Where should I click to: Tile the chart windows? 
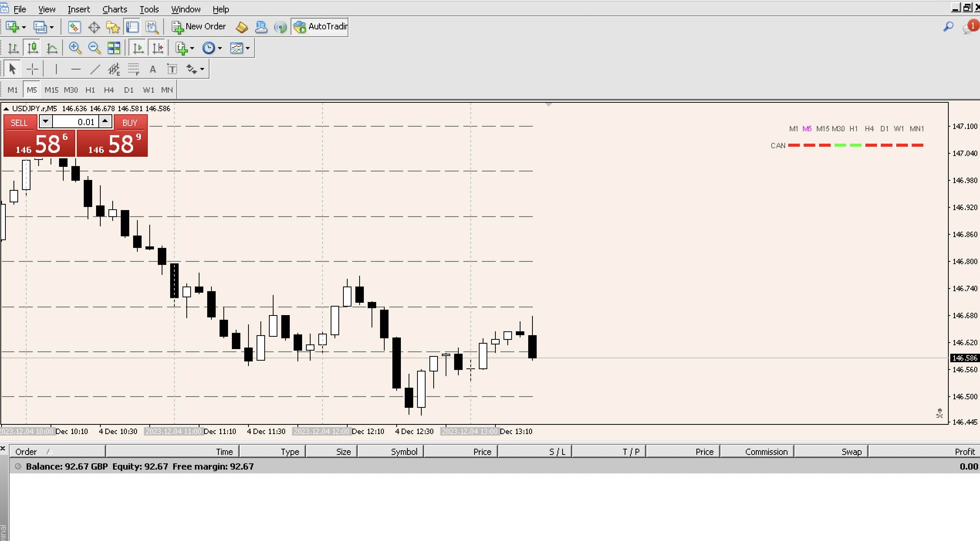click(113, 48)
